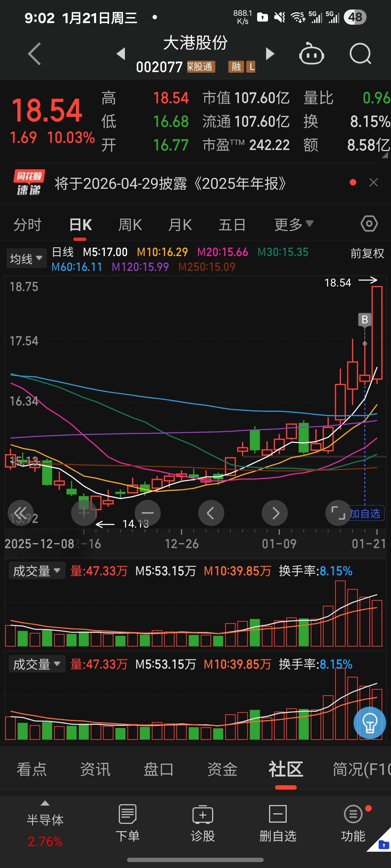Image resolution: width=391 pixels, height=868 pixels.
Task: Jump to earliest data with double-left arrow
Action: tap(21, 513)
